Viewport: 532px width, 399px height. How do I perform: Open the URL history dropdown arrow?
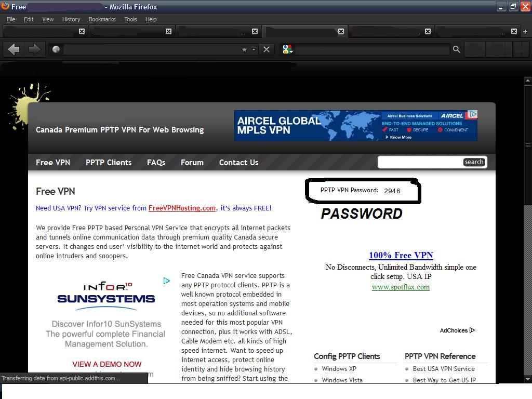tap(254, 50)
